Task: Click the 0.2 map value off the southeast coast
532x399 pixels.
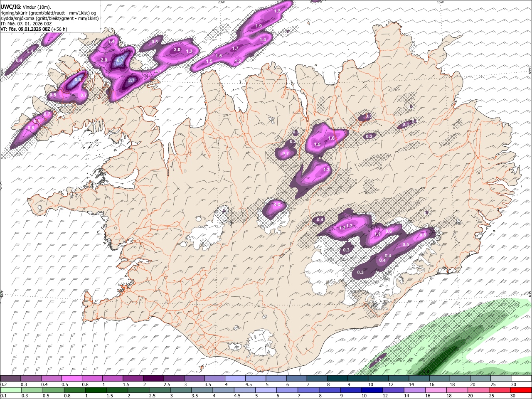Action: pyautogui.click(x=378, y=360)
